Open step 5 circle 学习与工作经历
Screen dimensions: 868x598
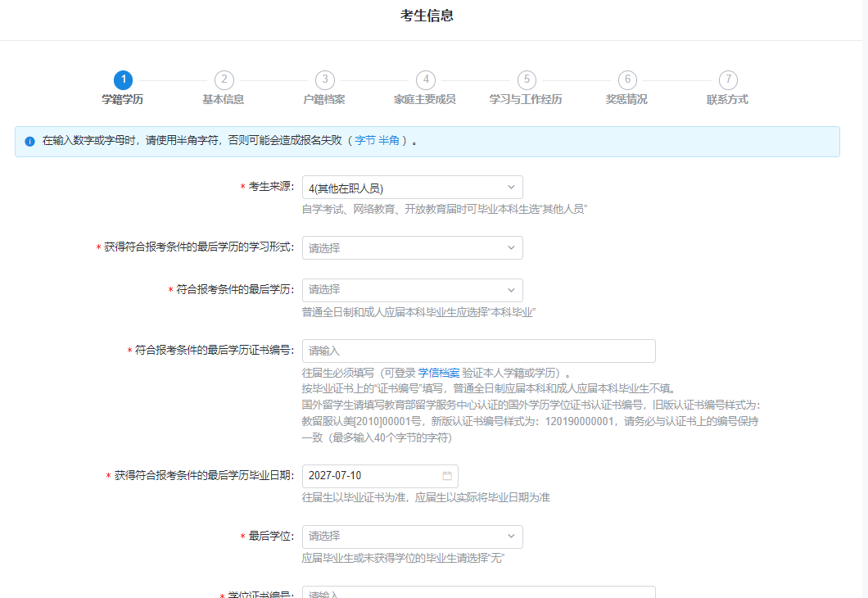(x=527, y=79)
